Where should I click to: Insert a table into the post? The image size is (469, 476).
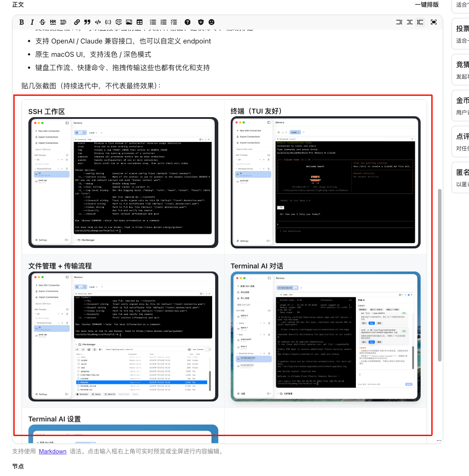140,22
